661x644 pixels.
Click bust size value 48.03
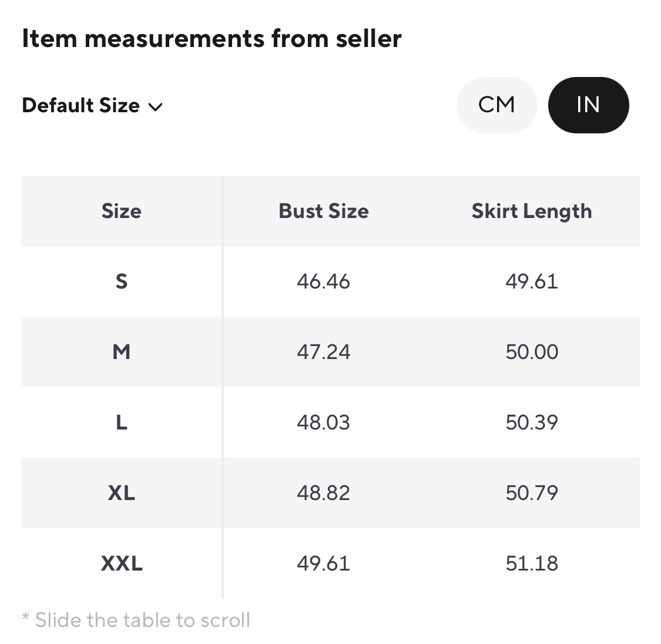pyautogui.click(x=324, y=422)
